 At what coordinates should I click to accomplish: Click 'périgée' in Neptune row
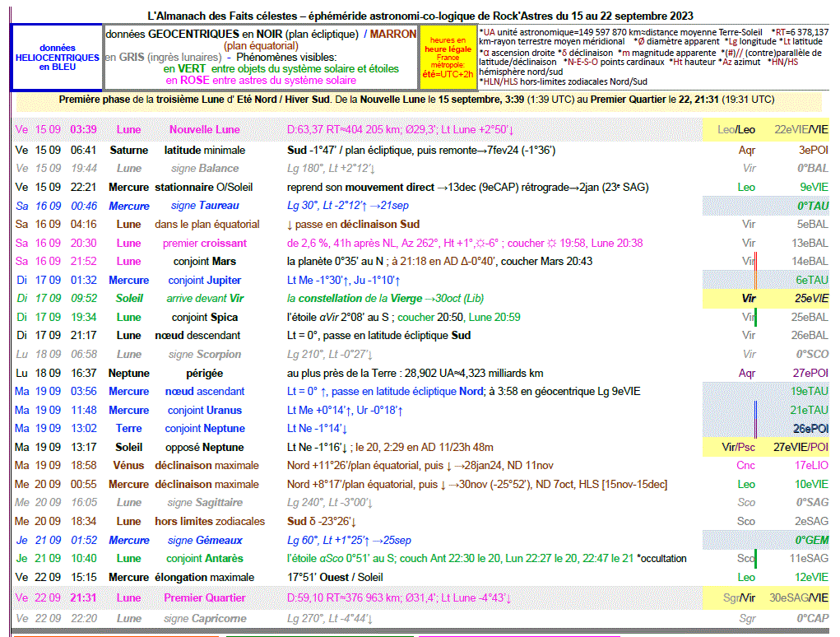pos(205,373)
